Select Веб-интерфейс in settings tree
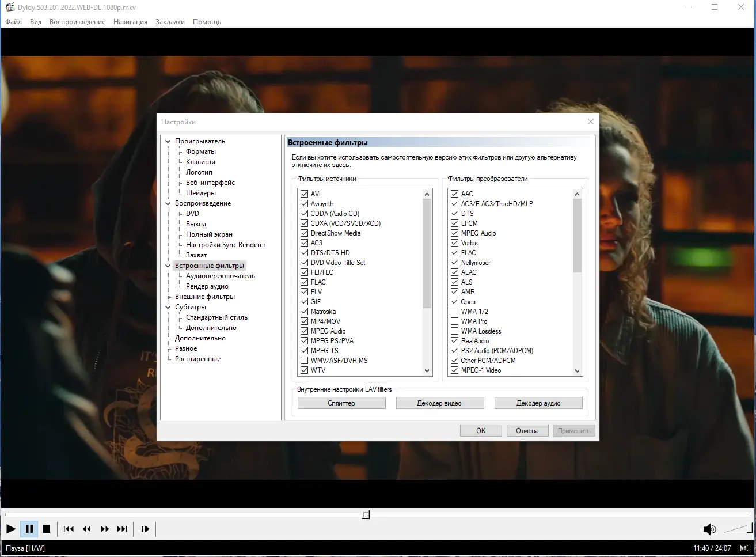Screen dimensions: 756x557 (210, 183)
